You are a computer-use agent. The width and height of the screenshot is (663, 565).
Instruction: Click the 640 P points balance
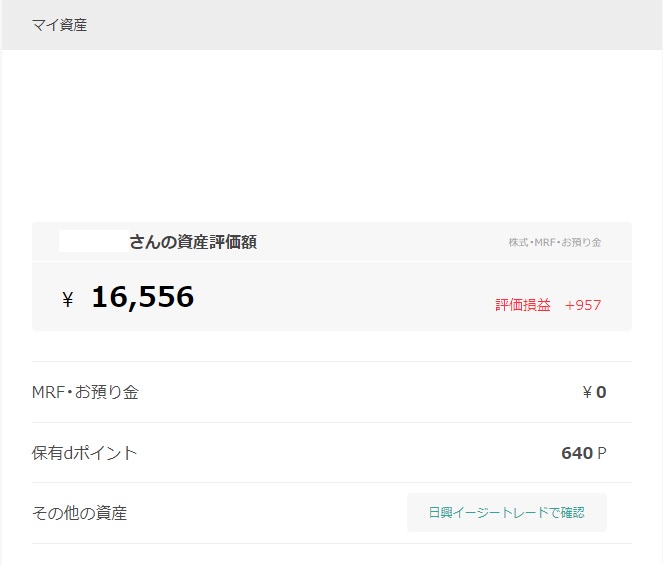[x=577, y=453]
